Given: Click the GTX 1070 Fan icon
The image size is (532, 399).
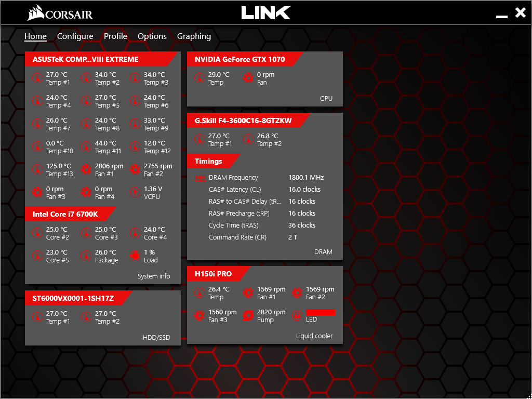Looking at the screenshot, I should point(248,78).
